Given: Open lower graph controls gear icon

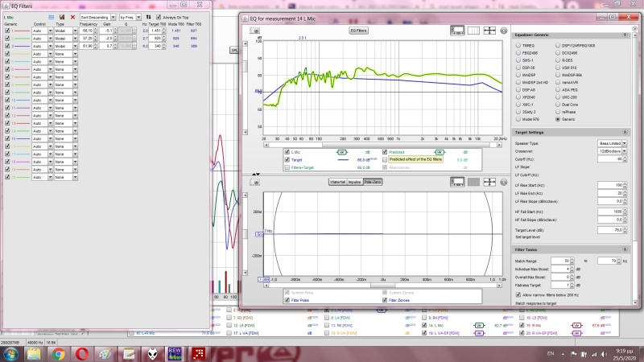Looking at the screenshot, I should [504, 182].
